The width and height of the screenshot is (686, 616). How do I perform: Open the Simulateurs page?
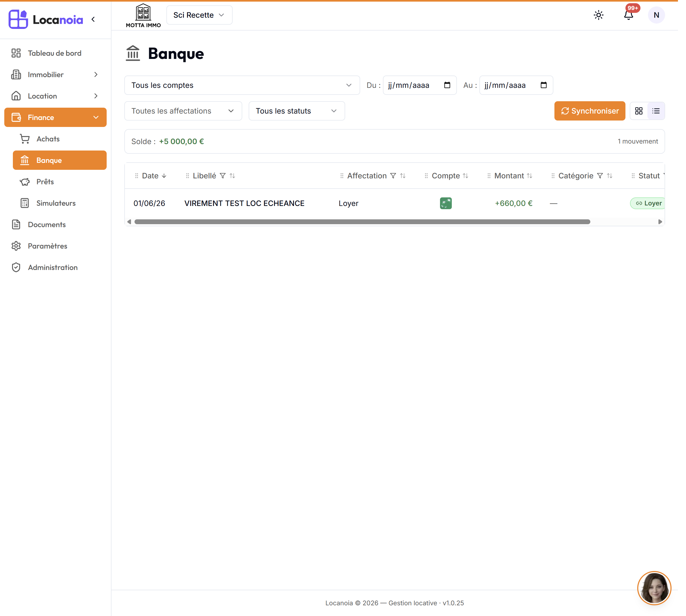[59, 203]
